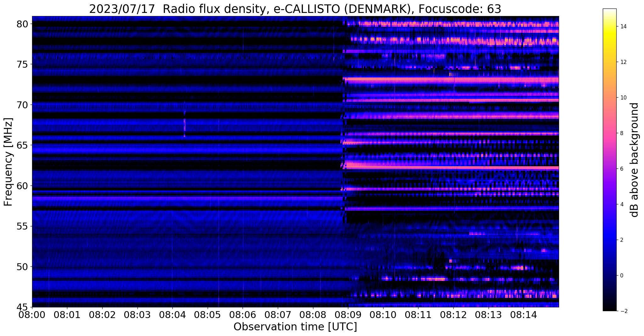The image size is (644, 336).
Task: Click the colorbar tick label 10
Action: tap(623, 98)
